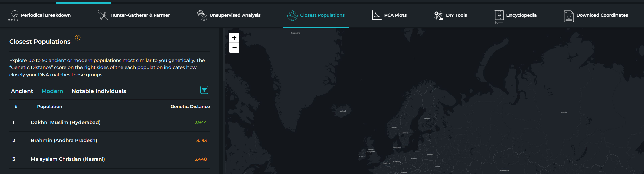The height and width of the screenshot is (174, 644).
Task: Switch to the Ancient populations tab
Action: (x=22, y=91)
